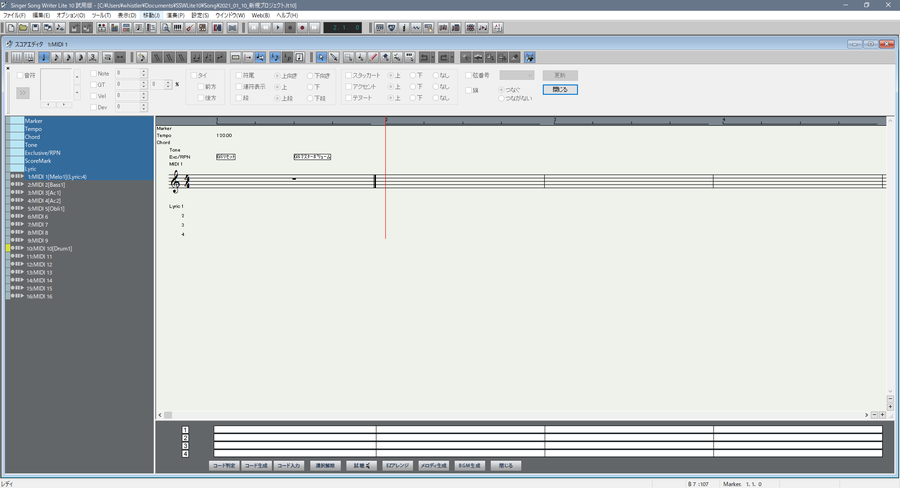Image resolution: width=900 pixels, height=488 pixels.
Task: Click the コード判定 button
Action: pos(224,466)
